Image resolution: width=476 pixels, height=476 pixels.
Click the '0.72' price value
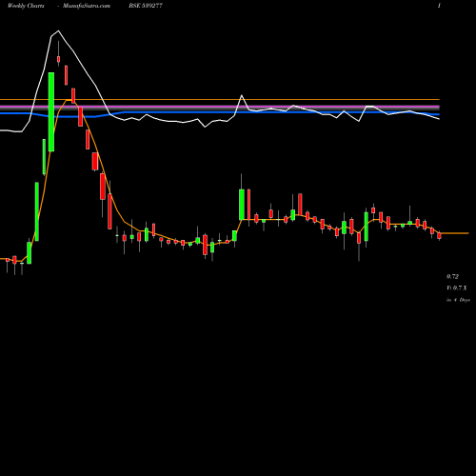coord(452,277)
